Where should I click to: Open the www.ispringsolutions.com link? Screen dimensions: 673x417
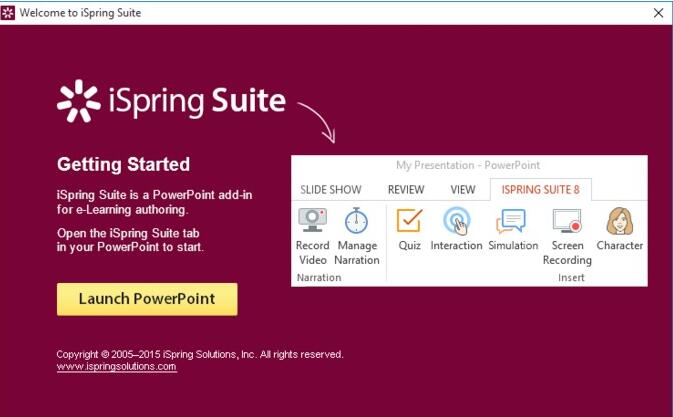116,366
